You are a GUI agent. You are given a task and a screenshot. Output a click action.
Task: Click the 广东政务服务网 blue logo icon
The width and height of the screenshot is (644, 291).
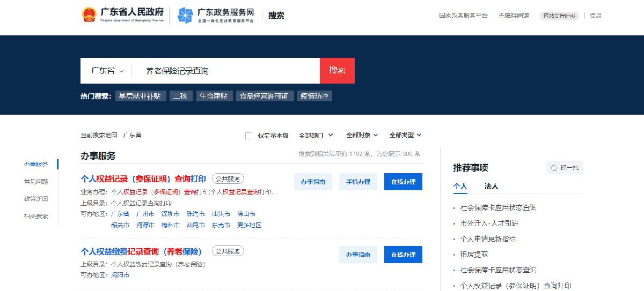click(x=186, y=16)
